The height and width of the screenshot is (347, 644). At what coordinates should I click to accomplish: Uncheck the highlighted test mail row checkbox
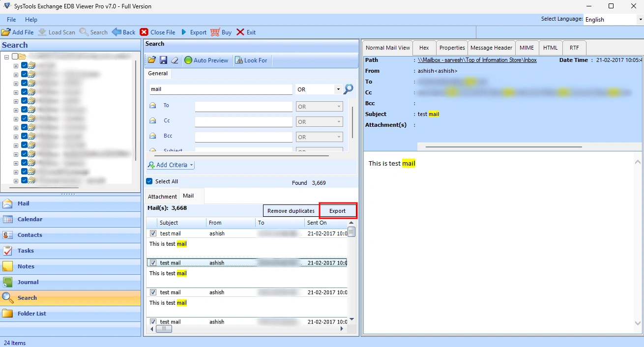[153, 263]
